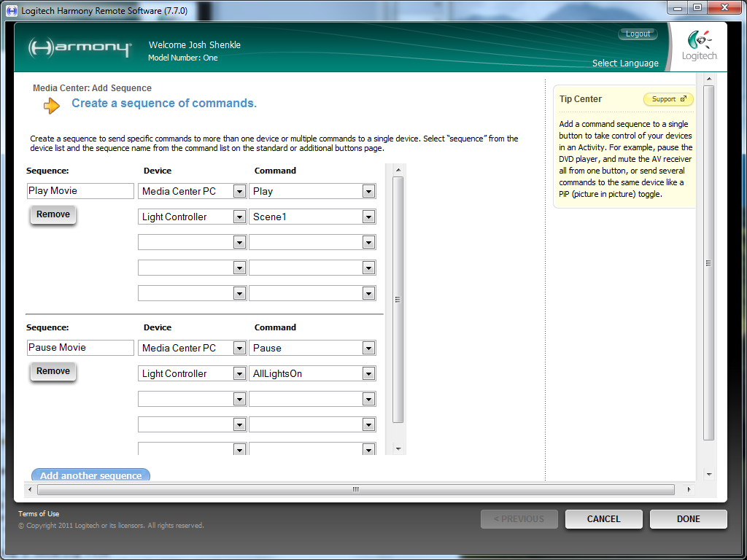Open Light Controller device dropdown in Pause Movie
The width and height of the screenshot is (747, 560).
click(x=192, y=374)
